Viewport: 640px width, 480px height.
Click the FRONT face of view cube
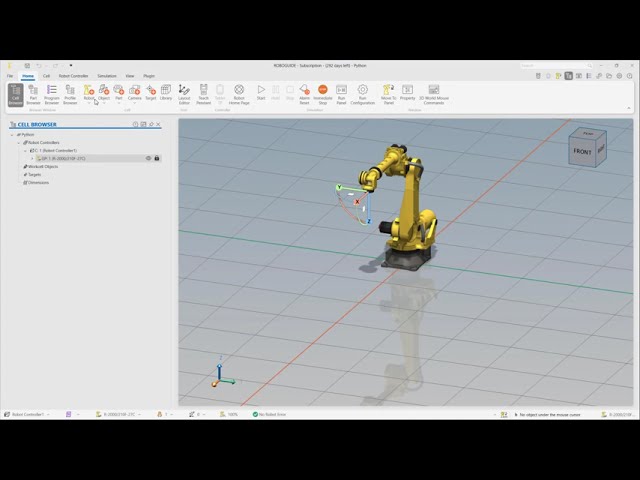pyautogui.click(x=582, y=151)
